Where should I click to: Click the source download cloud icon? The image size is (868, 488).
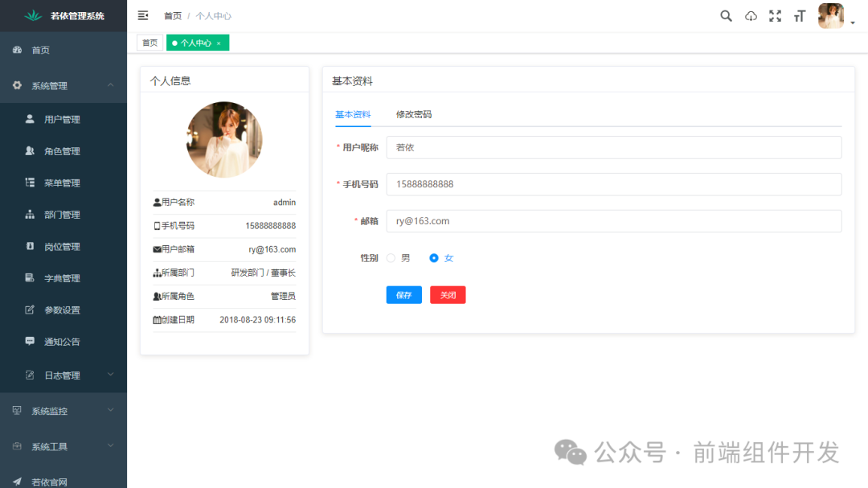[x=751, y=15]
